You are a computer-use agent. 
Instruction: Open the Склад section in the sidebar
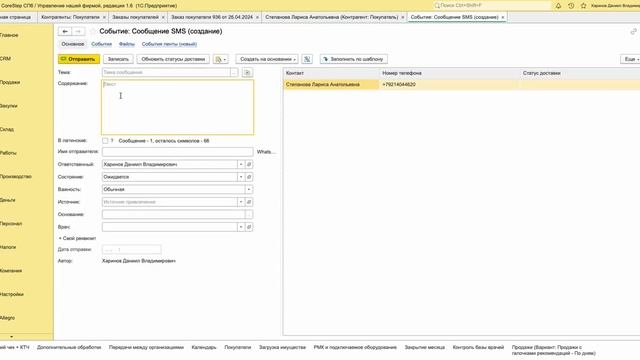coord(7,129)
